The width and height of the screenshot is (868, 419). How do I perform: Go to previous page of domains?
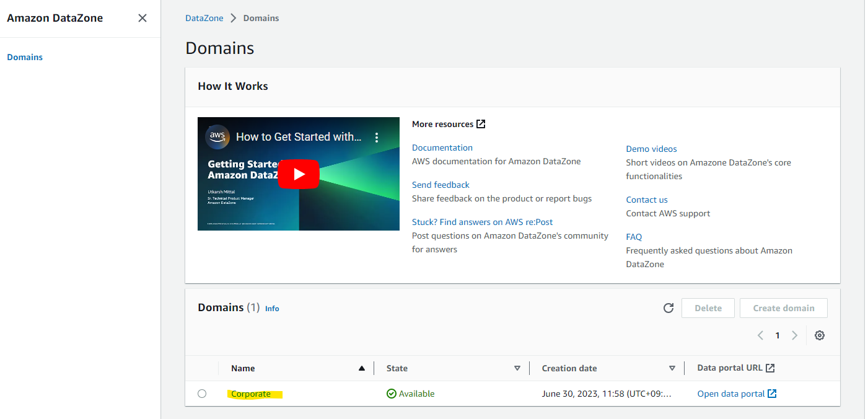coord(760,335)
